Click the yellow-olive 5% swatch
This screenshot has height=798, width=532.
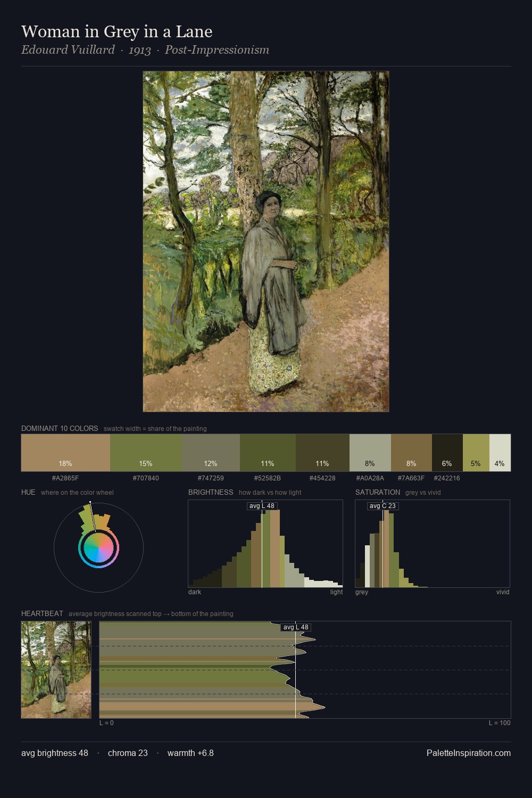pyautogui.click(x=476, y=453)
